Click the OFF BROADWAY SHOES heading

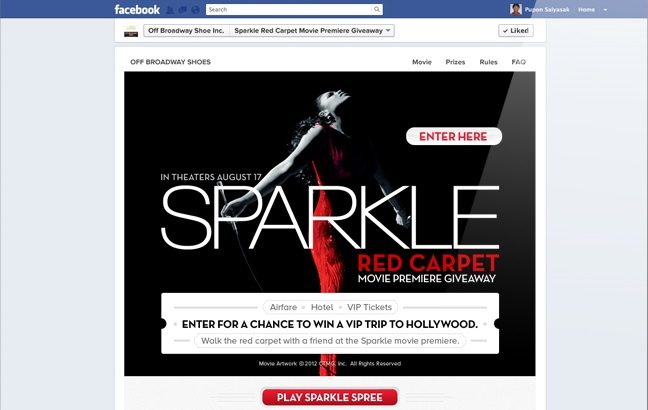[x=170, y=62]
